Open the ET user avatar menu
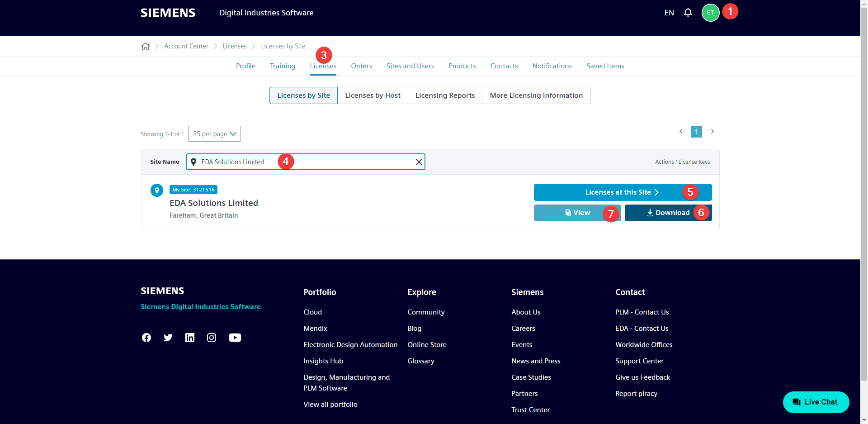The image size is (868, 424). click(710, 13)
